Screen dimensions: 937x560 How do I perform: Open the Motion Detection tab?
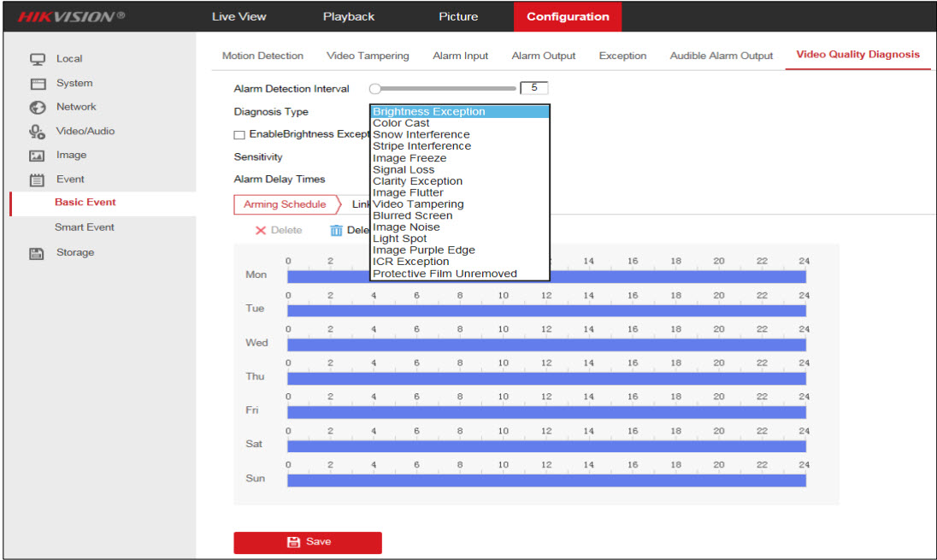pos(262,56)
